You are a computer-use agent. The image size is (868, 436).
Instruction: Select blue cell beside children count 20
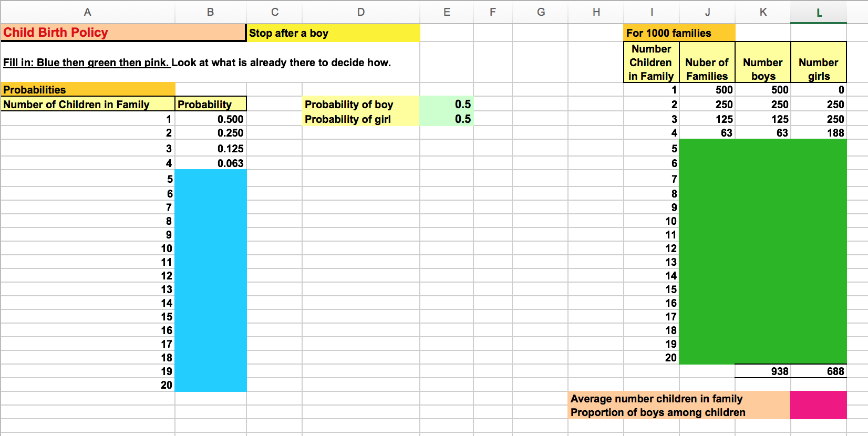tap(210, 385)
